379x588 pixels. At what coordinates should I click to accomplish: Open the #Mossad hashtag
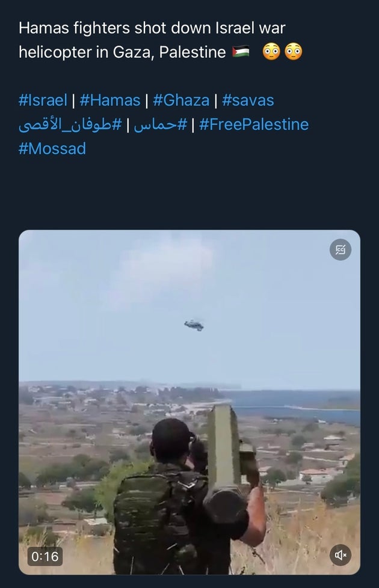coord(52,149)
